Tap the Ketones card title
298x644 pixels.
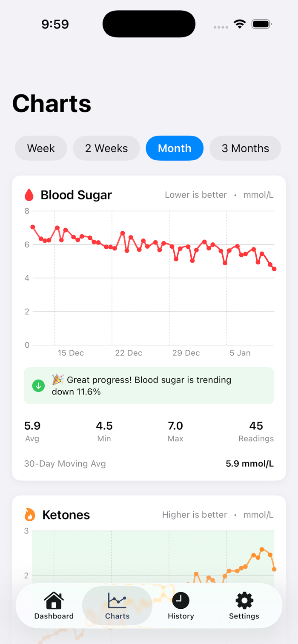[x=66, y=515]
